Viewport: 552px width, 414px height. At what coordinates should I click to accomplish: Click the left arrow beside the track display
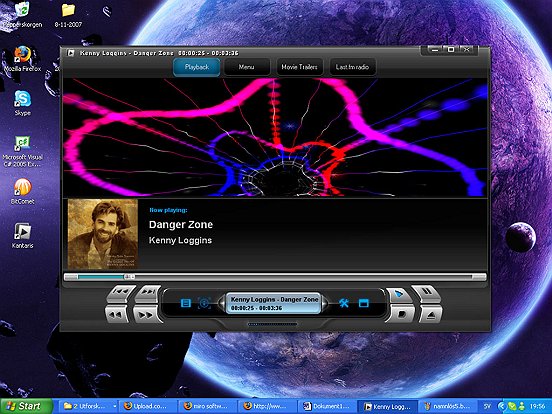click(x=221, y=303)
